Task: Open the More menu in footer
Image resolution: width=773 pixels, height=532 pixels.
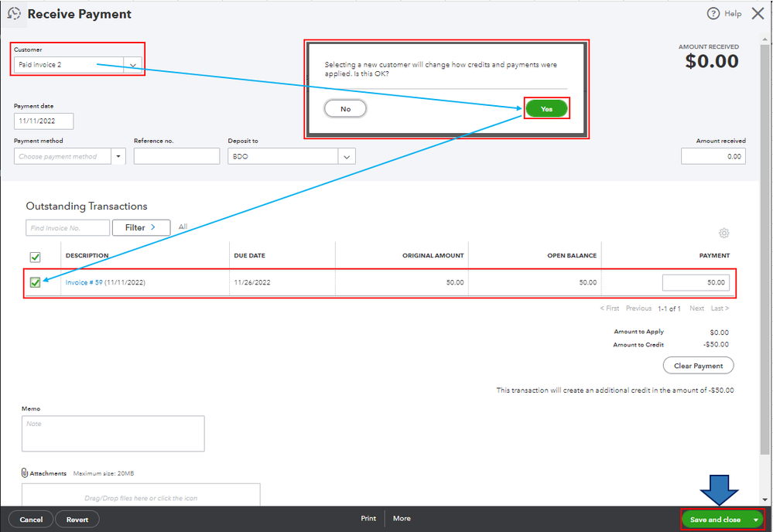Action: [x=402, y=518]
